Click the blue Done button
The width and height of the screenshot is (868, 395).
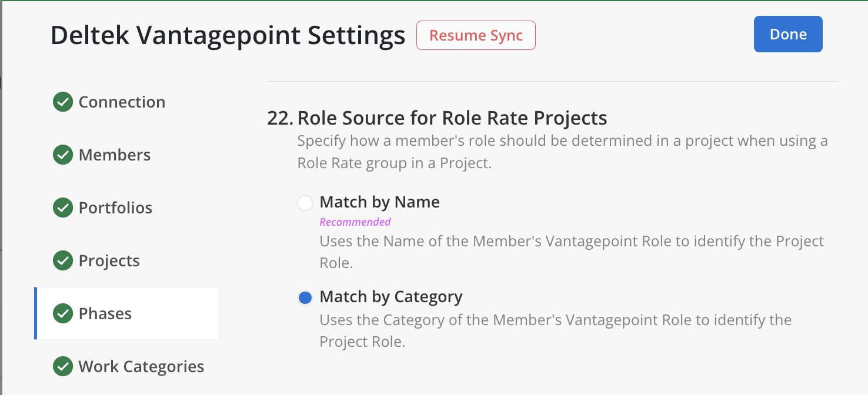788,35
